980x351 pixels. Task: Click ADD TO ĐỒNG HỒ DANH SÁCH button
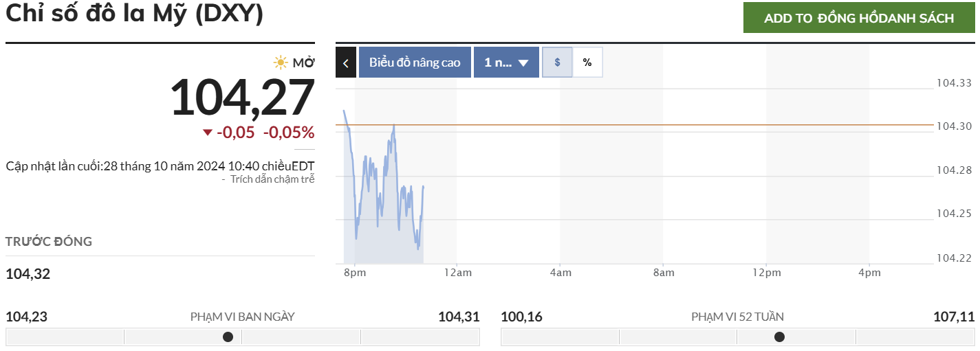(859, 18)
